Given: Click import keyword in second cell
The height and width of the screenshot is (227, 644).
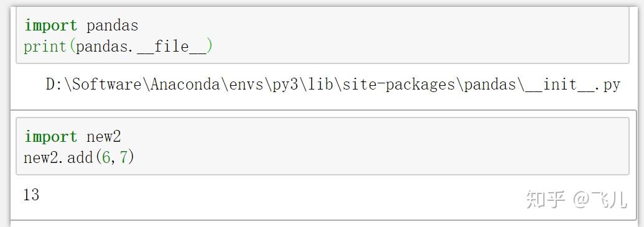Looking at the screenshot, I should (x=50, y=136).
